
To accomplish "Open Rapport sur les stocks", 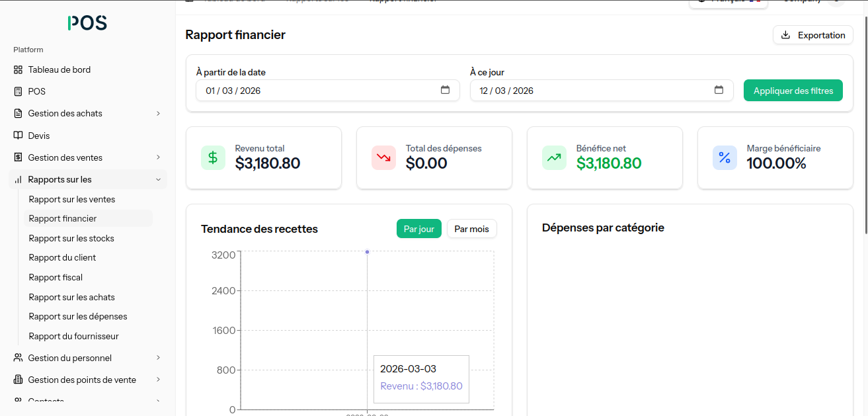I will coord(71,238).
